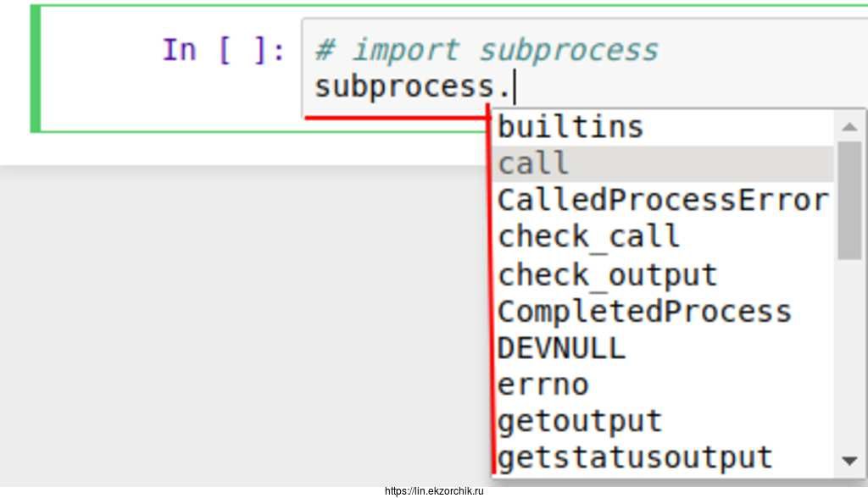This screenshot has width=868, height=498.
Task: Click the scroll-down arrow of the completion list
Action: [849, 461]
